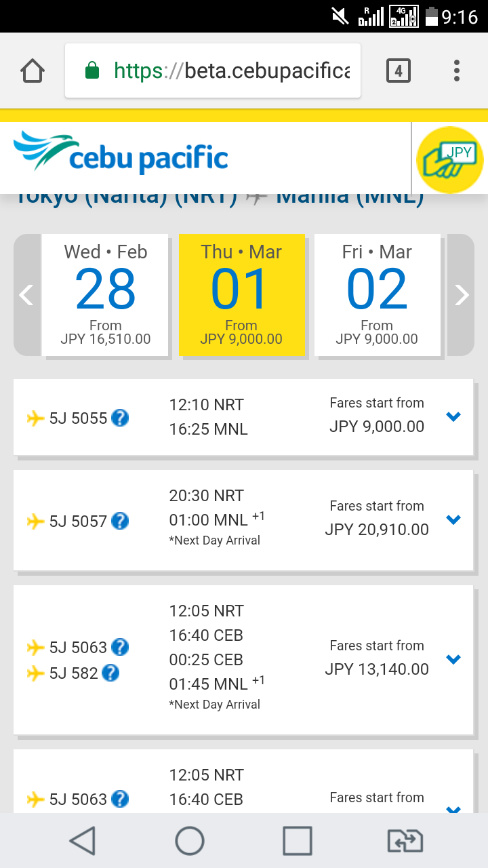Show earlier dates with the left arrow
Image resolution: width=488 pixels, height=868 pixels.
pyautogui.click(x=26, y=295)
